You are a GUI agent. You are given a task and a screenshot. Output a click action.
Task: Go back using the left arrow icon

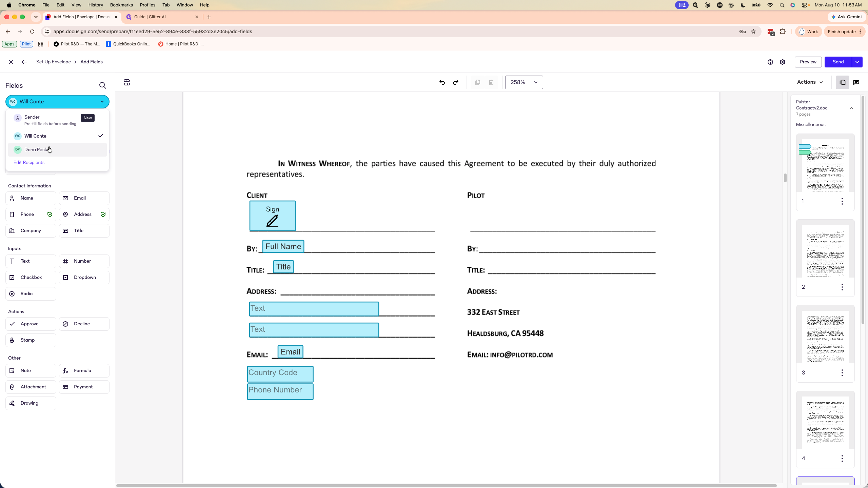click(24, 62)
